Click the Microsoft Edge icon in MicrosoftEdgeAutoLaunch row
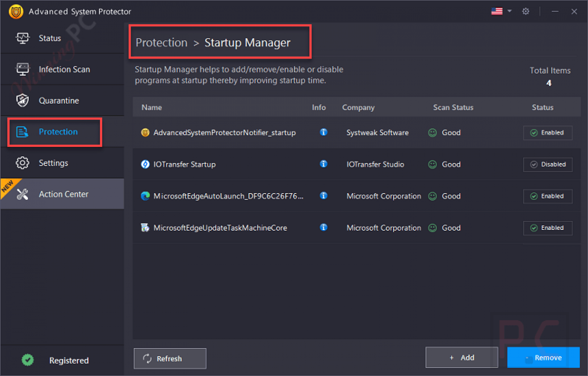This screenshot has width=588, height=376. click(145, 196)
